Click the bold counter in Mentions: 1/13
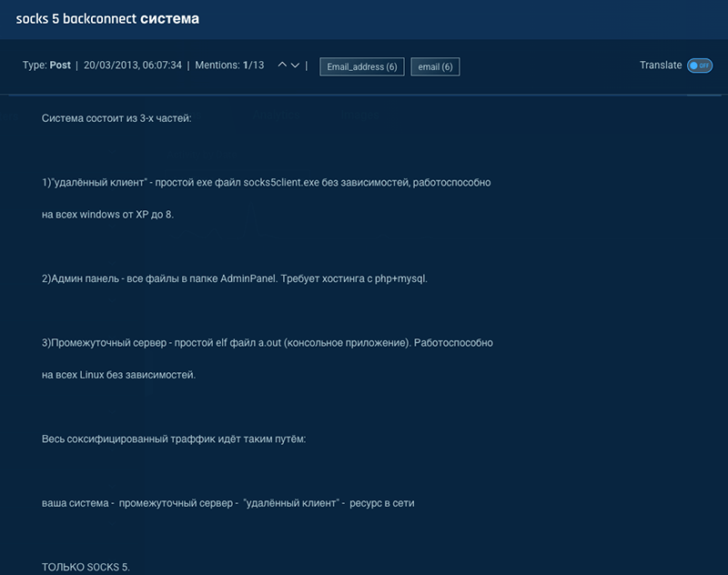728x575 pixels. point(245,66)
